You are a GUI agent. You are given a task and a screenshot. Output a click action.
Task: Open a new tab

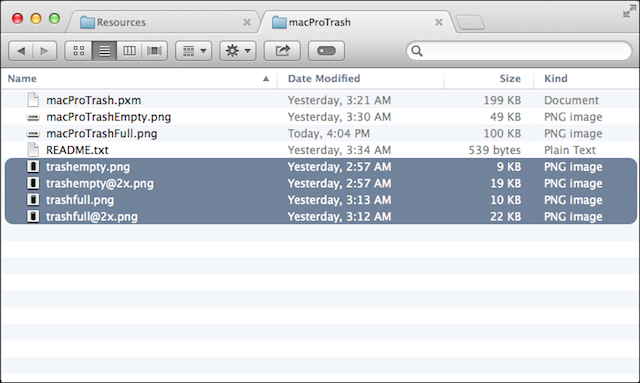470,22
